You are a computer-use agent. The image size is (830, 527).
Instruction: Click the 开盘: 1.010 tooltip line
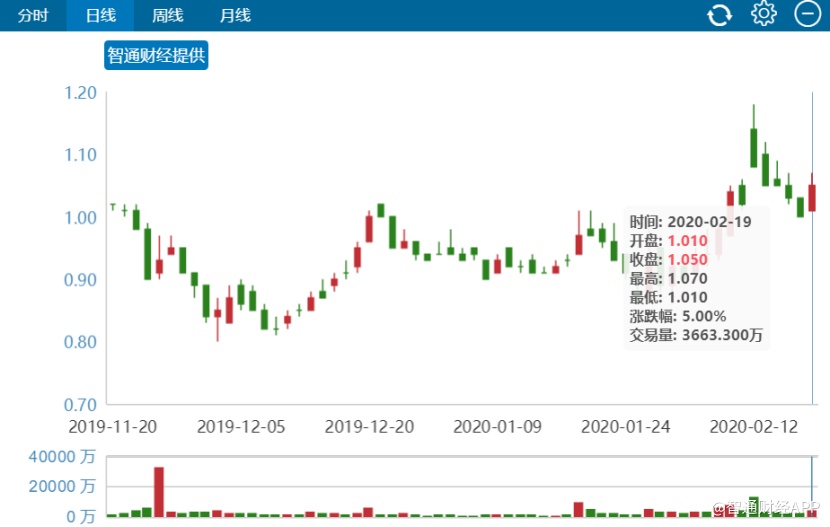(x=669, y=241)
